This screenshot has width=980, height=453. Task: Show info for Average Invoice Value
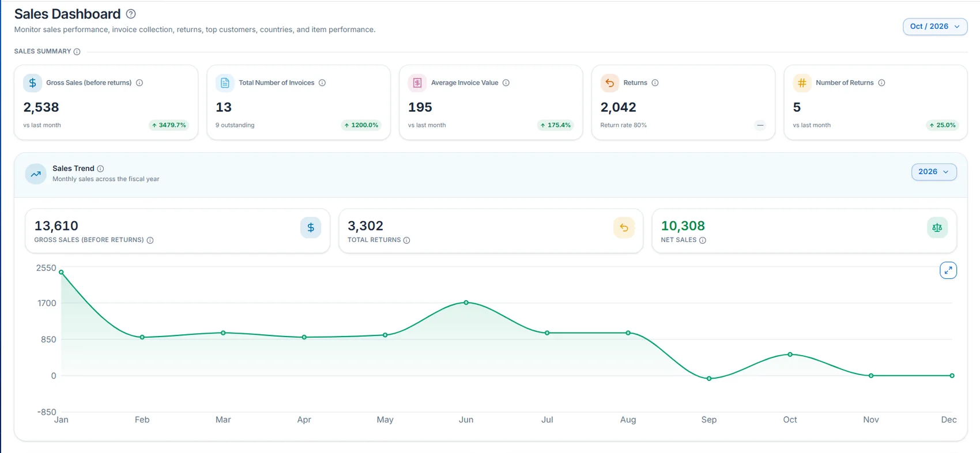[x=506, y=83]
